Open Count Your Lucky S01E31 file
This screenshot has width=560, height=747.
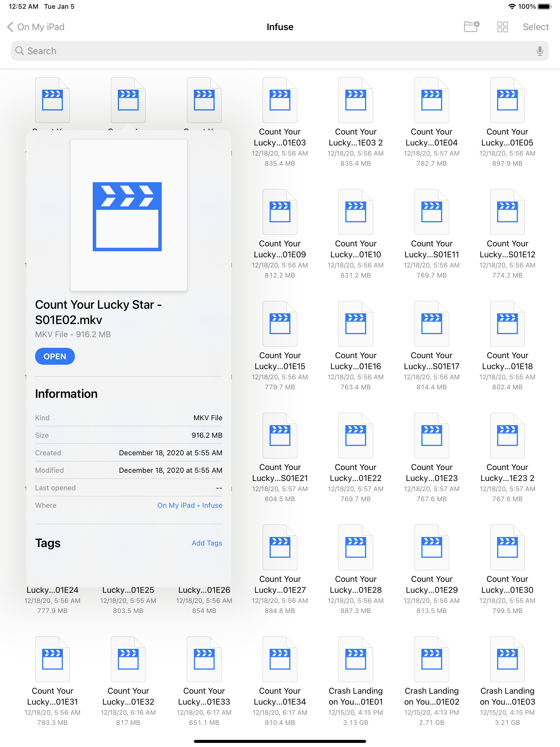52,660
